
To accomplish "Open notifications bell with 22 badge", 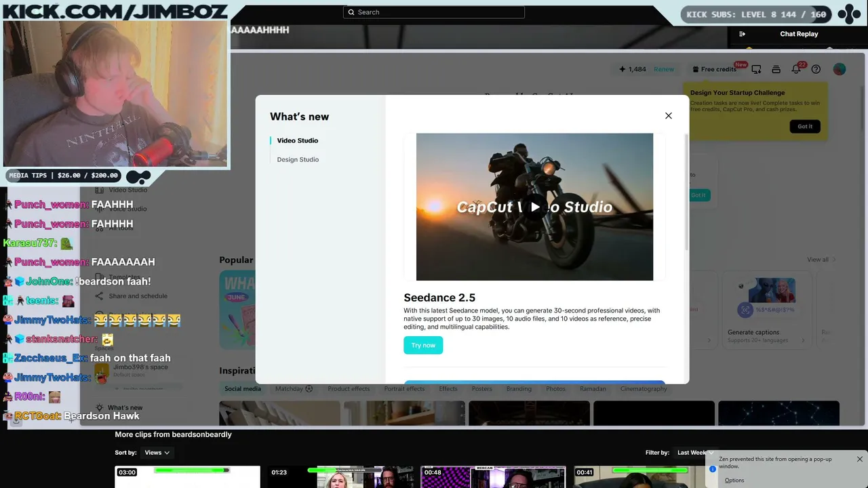I will click(x=796, y=69).
